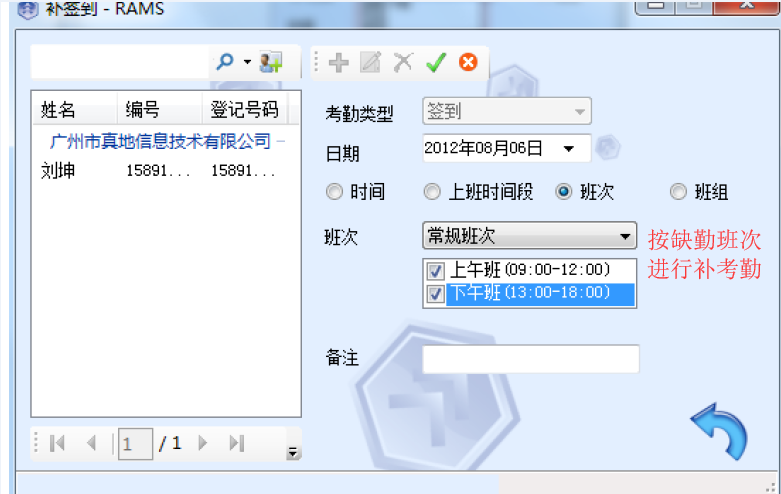Uncheck the 下午班 (13:00-18:00) checkbox
781x494 pixels.
point(435,294)
